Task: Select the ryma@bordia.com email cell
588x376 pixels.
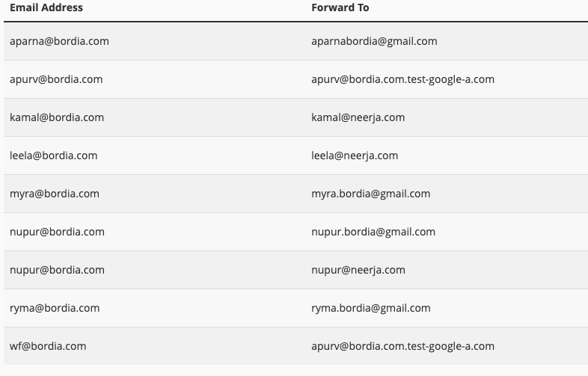Action: (55, 308)
